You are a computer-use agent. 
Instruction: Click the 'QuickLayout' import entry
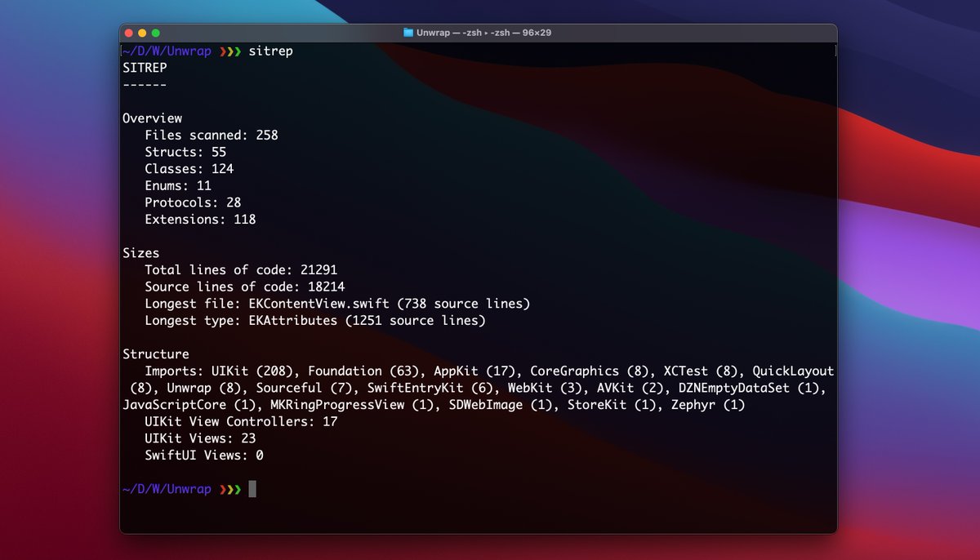tap(793, 371)
